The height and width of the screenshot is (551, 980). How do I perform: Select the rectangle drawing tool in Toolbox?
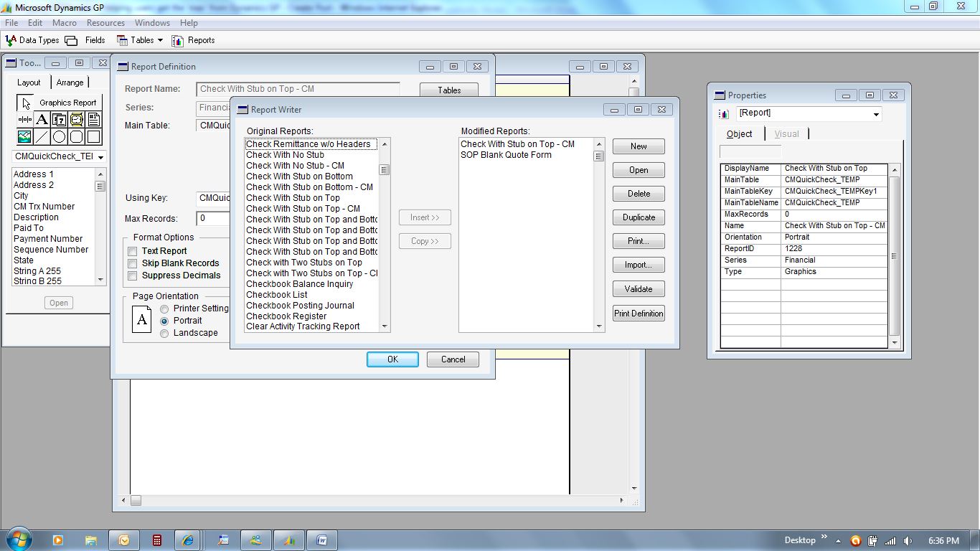pyautogui.click(x=94, y=136)
